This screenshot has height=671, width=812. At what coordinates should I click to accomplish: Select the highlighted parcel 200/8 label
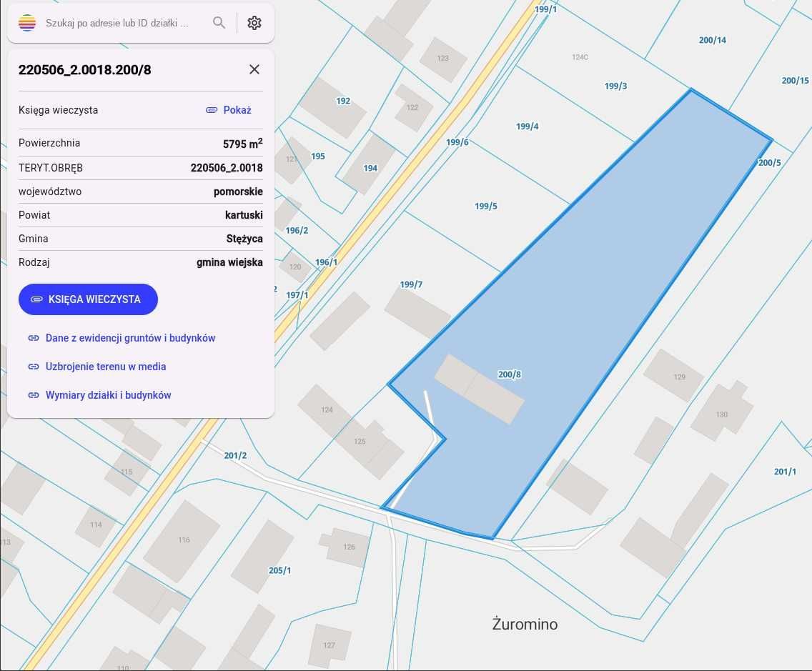pos(510,374)
